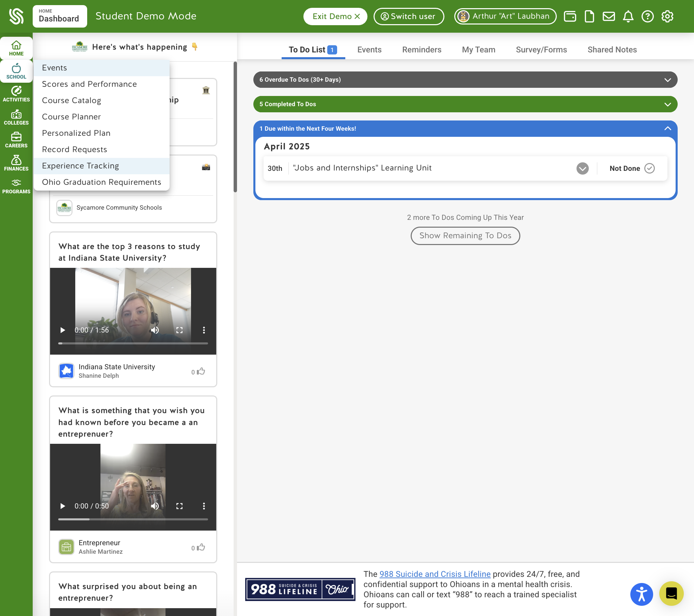The image size is (694, 616).
Task: Like the Entrepreneur Ashlie Martinez video
Action: (201, 547)
